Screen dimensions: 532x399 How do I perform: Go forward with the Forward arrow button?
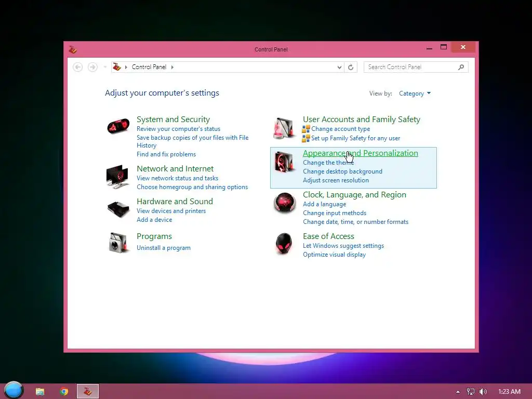[x=92, y=67]
